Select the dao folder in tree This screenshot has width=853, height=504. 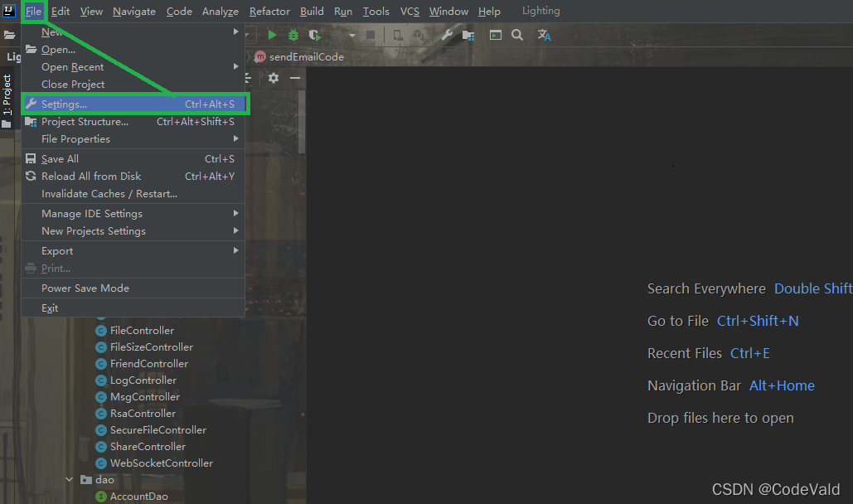coord(104,479)
